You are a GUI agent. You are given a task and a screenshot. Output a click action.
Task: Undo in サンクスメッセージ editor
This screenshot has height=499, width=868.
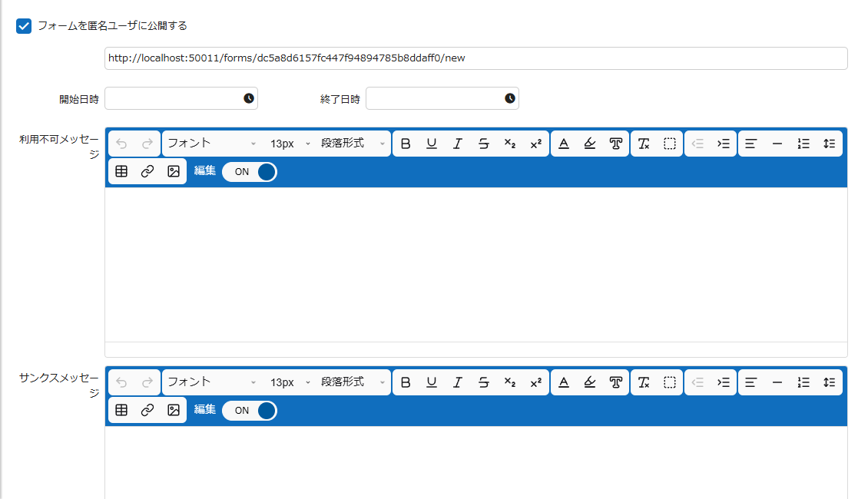click(121, 382)
